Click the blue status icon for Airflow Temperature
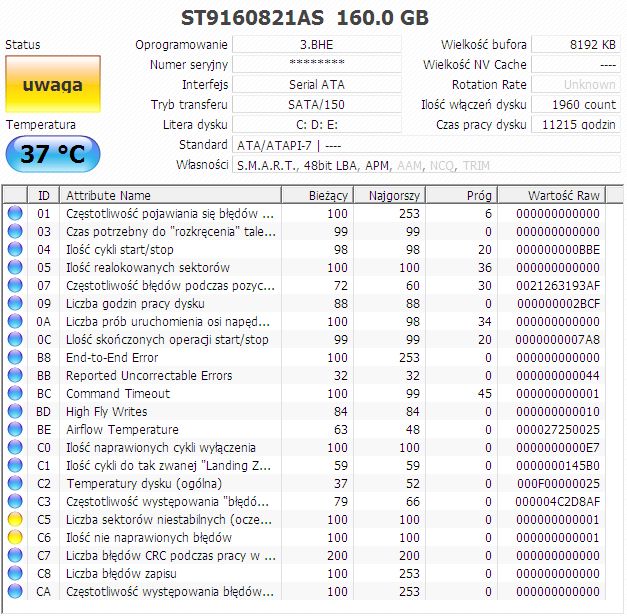 (x=15, y=429)
